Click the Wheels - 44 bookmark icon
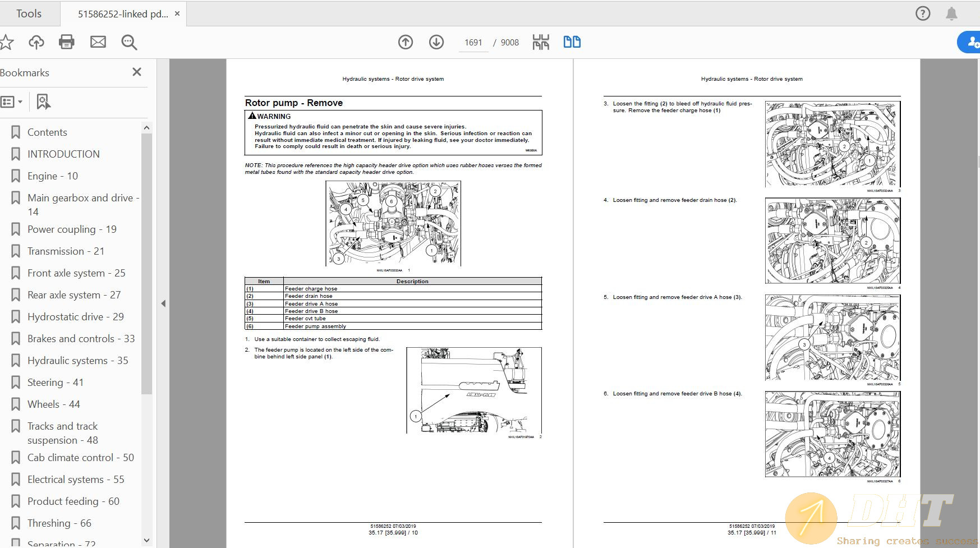The height and width of the screenshot is (548, 980). point(16,404)
